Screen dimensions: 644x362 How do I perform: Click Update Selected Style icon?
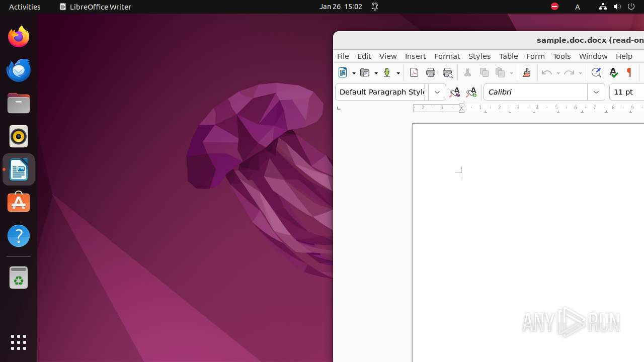[x=454, y=92]
